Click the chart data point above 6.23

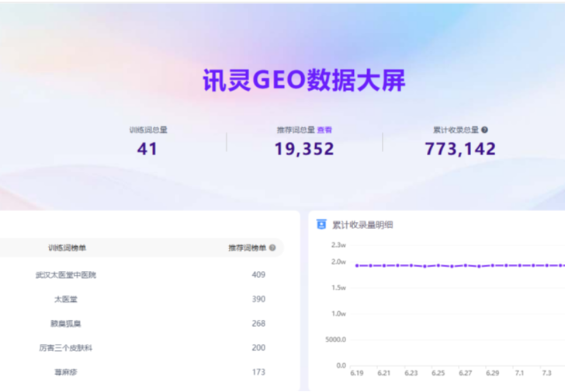click(411, 265)
